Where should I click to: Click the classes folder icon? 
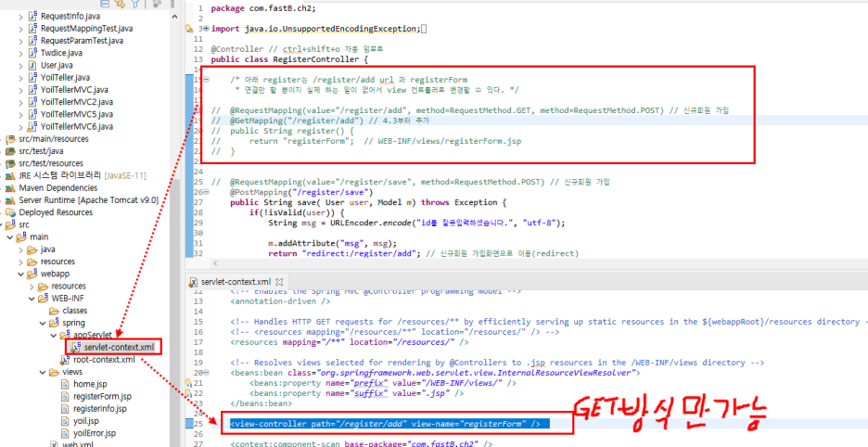click(x=54, y=310)
